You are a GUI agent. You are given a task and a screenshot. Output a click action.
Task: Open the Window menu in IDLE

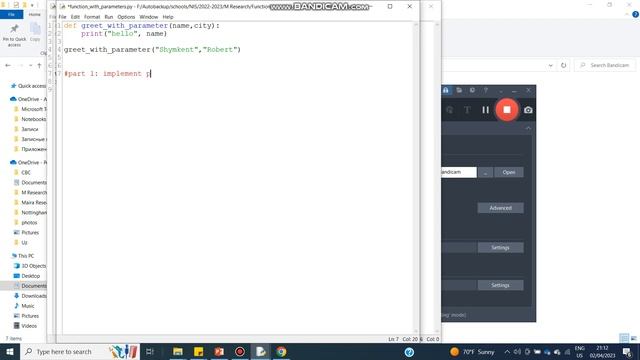(x=149, y=17)
